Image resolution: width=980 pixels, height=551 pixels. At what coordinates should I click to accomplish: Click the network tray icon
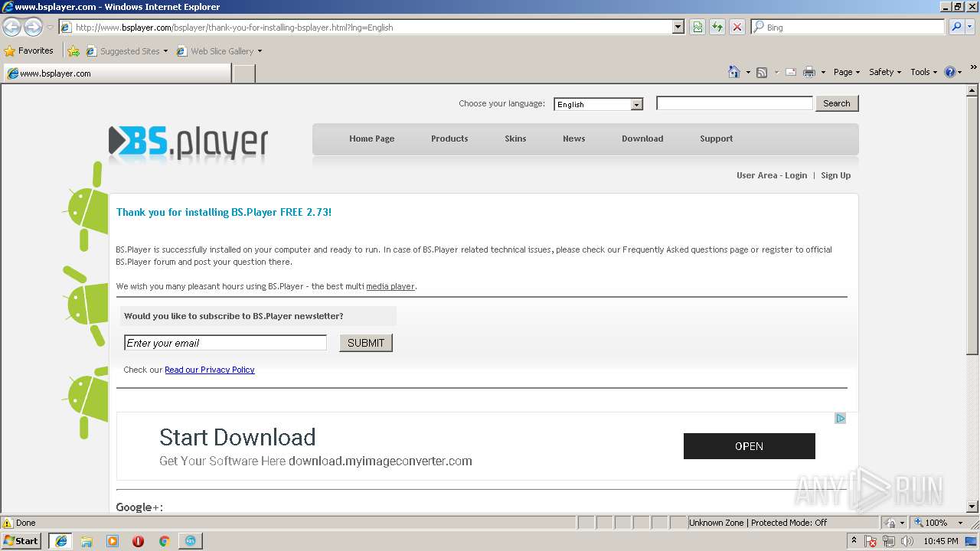coord(889,541)
